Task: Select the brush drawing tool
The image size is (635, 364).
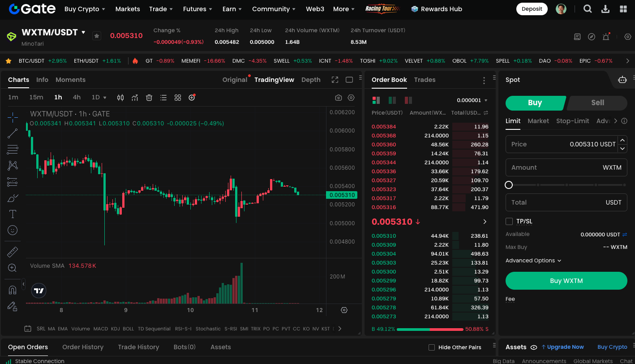Action: (x=13, y=198)
